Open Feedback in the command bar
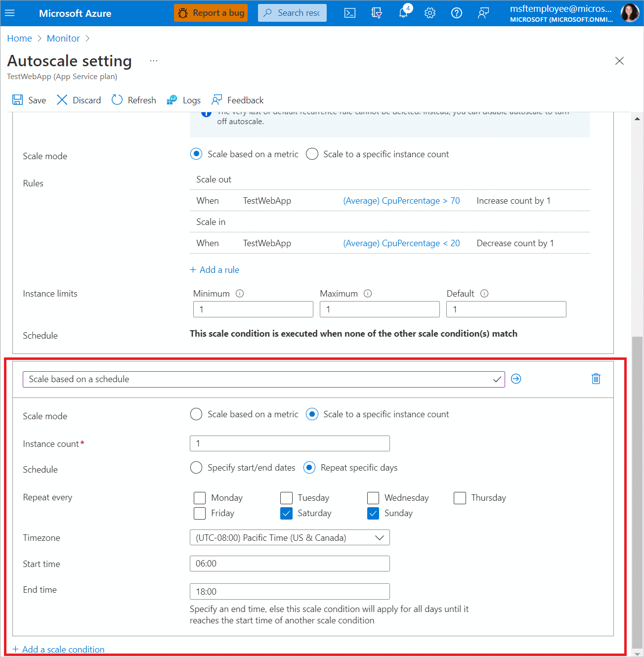644x657 pixels. (238, 100)
